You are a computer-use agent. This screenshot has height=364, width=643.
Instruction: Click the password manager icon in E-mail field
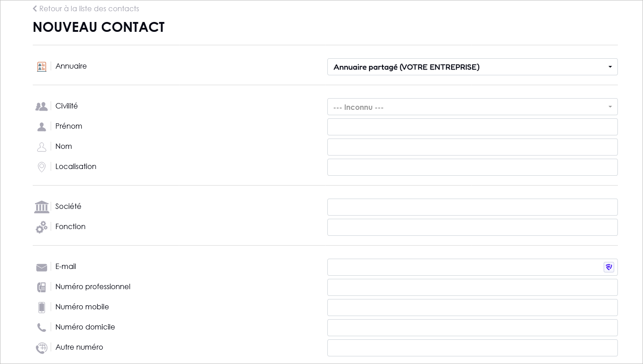pyautogui.click(x=608, y=267)
